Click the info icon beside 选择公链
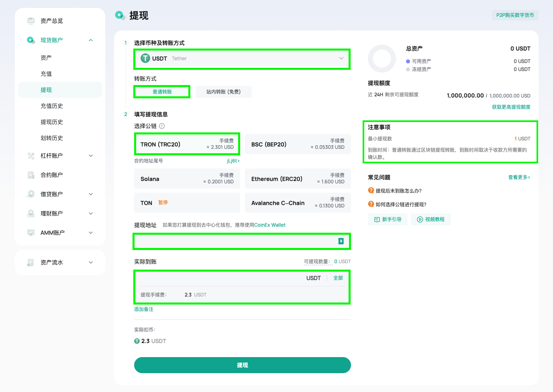The width and height of the screenshot is (553, 392). (162, 126)
